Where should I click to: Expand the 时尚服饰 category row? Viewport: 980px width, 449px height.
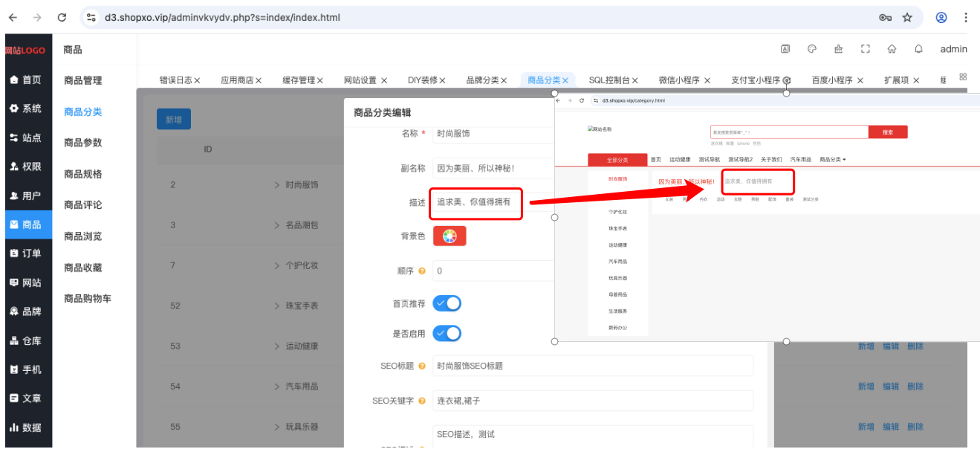277,185
